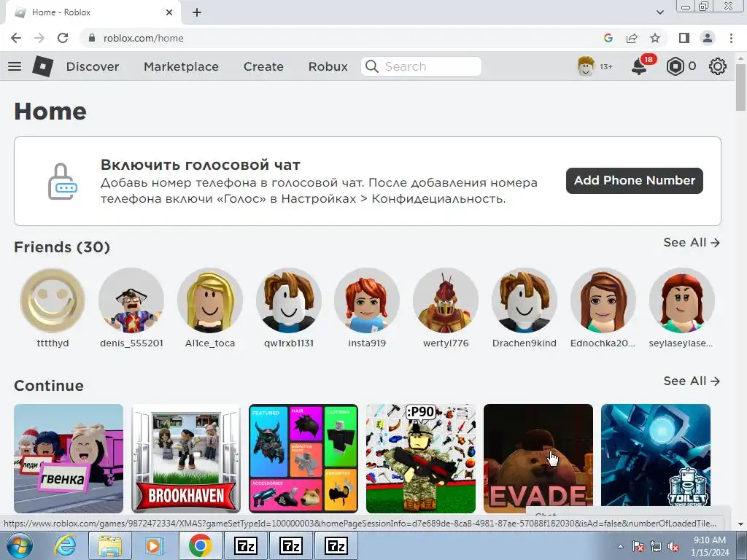Open friend denis_555201 avatar
The height and width of the screenshot is (560, 747).
(131, 300)
